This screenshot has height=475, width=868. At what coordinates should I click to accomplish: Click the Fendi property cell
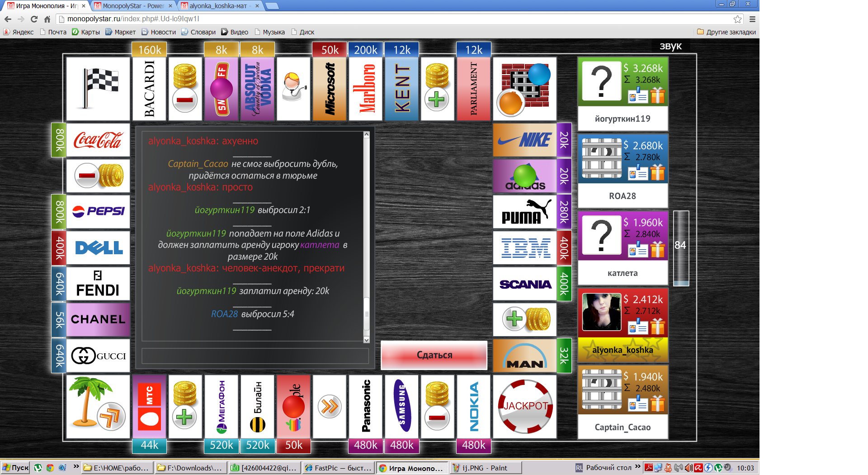coord(98,284)
